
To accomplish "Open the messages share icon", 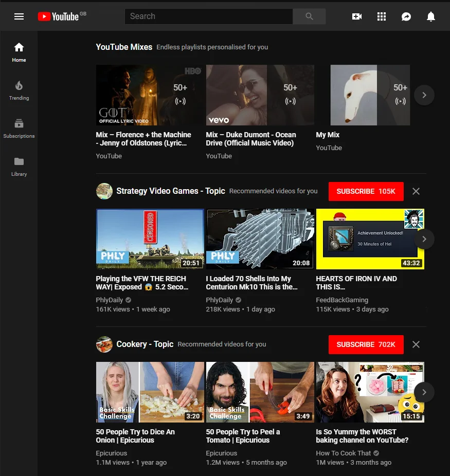I will pyautogui.click(x=406, y=16).
